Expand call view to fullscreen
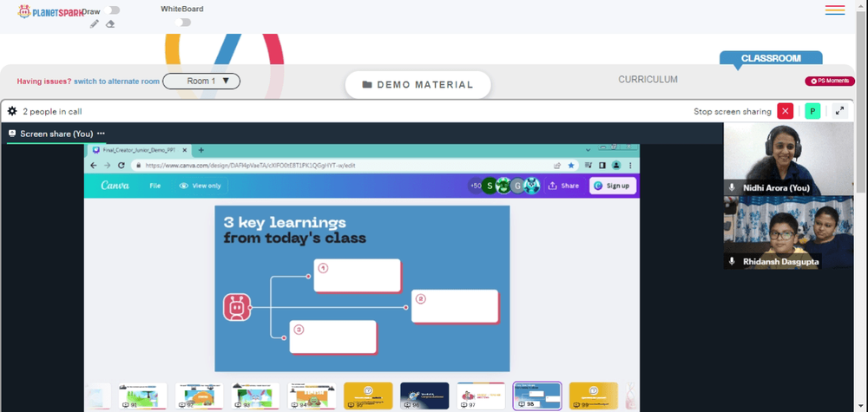 pos(839,111)
